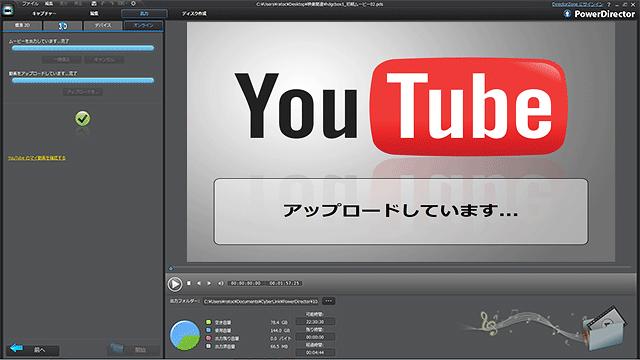This screenshot has width=640, height=360.
Task: Click the 66.5 MB output size value
Action: 279,347
